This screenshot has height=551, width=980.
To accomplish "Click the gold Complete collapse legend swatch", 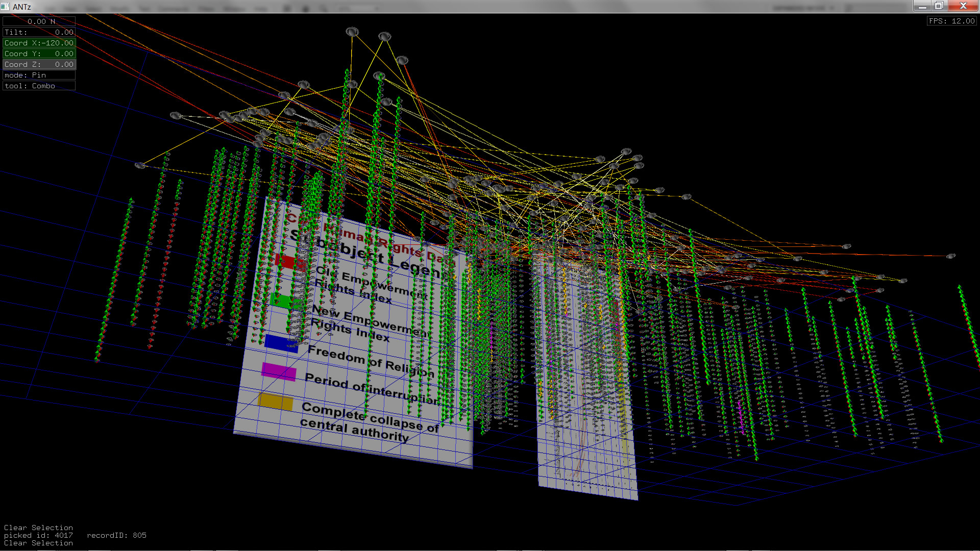I will tap(276, 402).
